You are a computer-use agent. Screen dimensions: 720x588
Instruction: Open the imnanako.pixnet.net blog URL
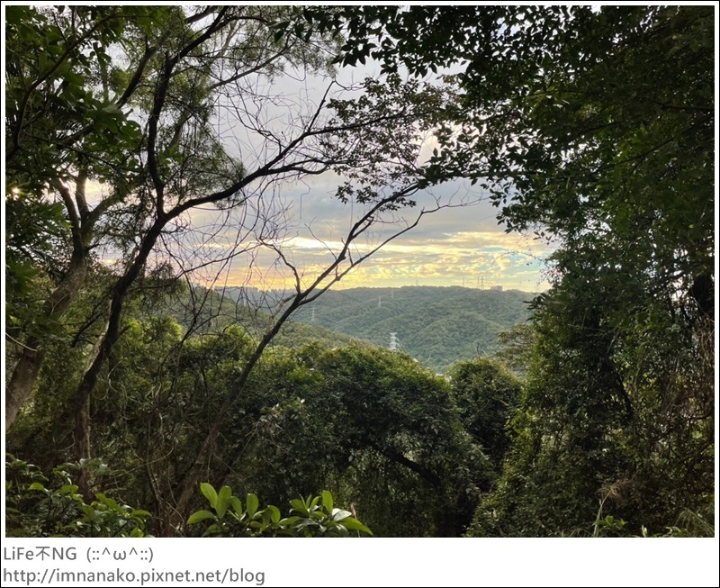134,575
